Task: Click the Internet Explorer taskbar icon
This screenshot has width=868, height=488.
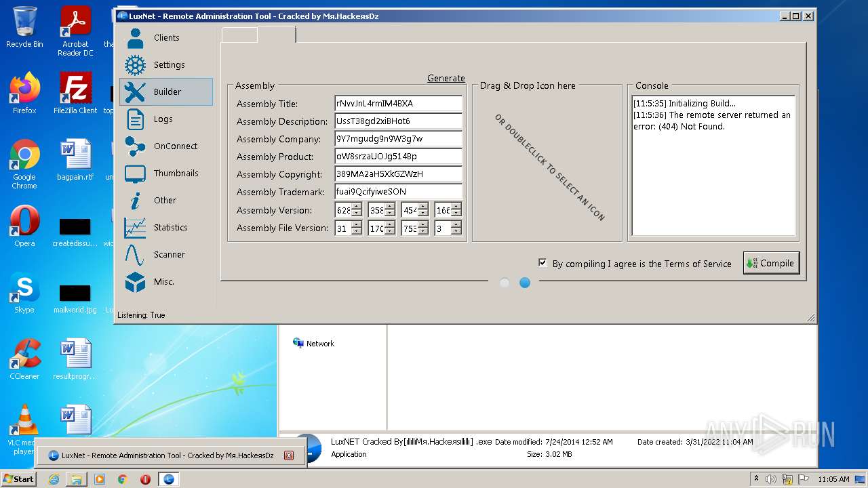Action: point(54,479)
